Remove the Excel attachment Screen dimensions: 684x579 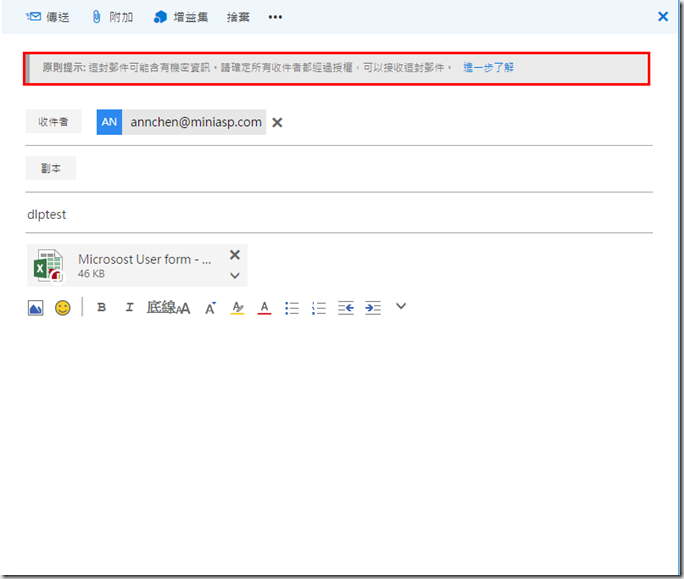point(235,255)
